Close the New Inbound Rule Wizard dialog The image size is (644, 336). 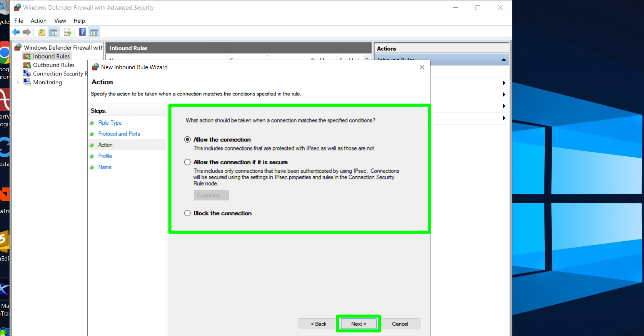[422, 67]
